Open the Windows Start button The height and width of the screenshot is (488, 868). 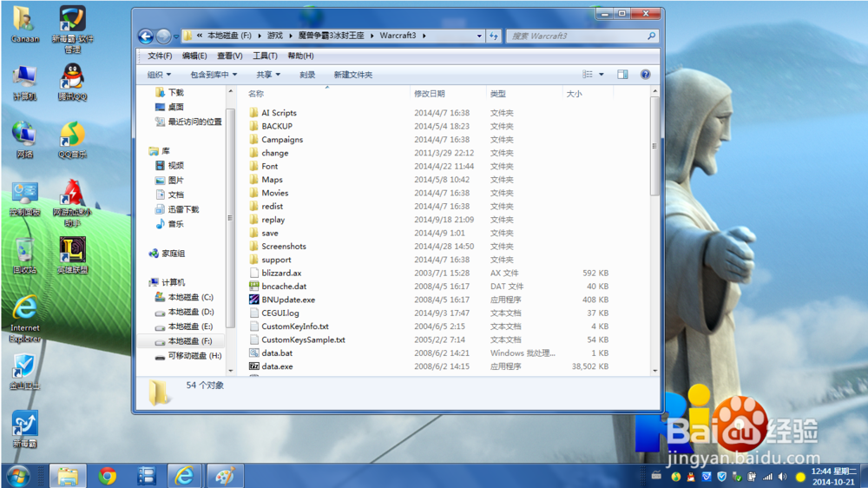click(18, 477)
